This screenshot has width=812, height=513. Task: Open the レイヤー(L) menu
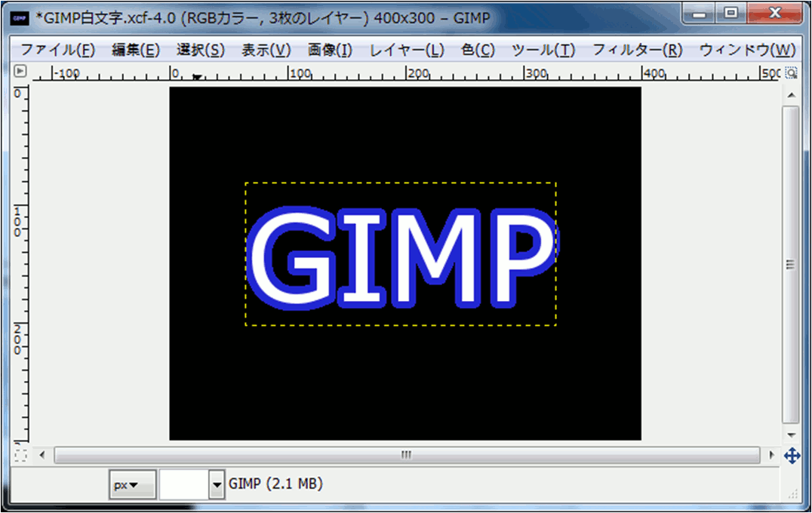click(x=407, y=51)
